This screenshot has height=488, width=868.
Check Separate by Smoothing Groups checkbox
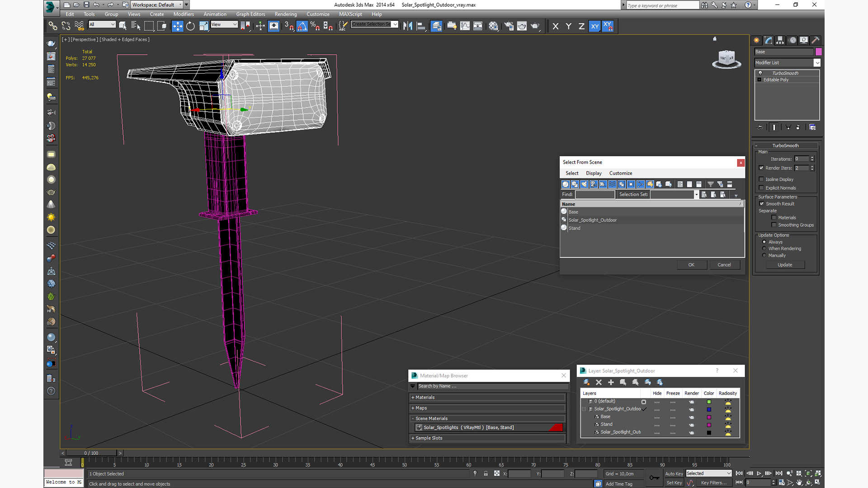774,225
